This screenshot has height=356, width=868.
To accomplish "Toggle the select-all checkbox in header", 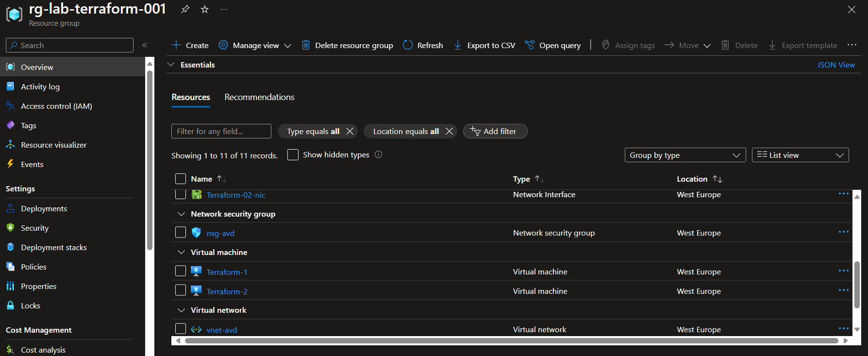I will (181, 179).
